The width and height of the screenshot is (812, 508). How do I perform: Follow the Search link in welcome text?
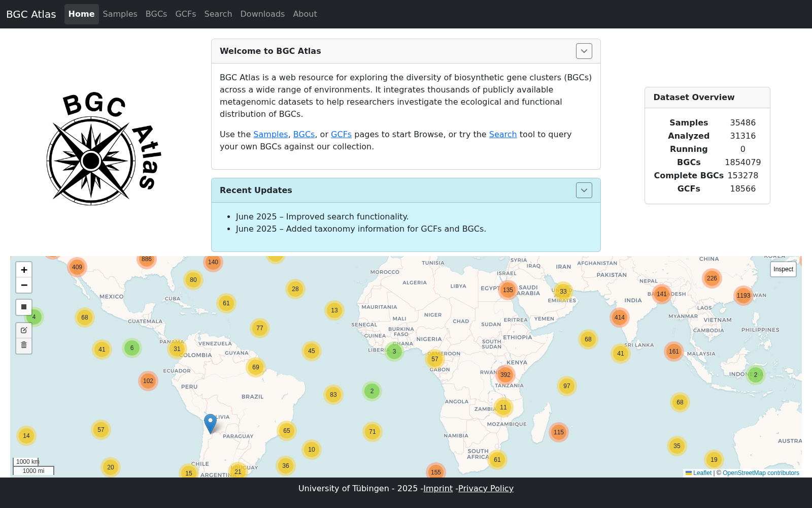pos(503,135)
